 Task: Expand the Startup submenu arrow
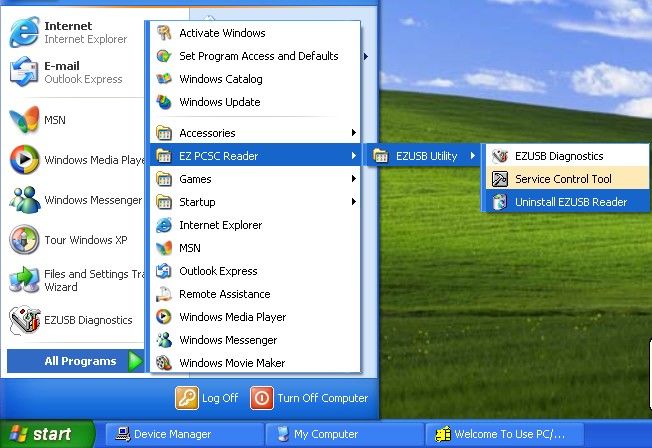pyautogui.click(x=353, y=202)
